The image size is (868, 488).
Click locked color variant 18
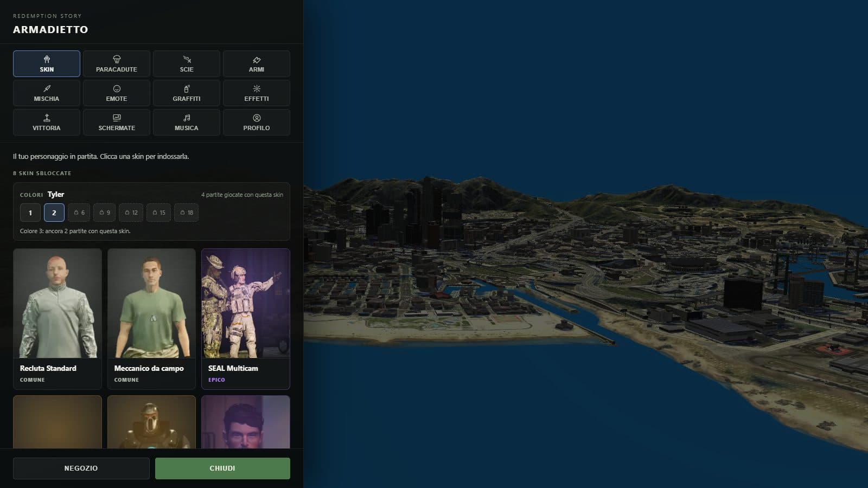pyautogui.click(x=186, y=213)
